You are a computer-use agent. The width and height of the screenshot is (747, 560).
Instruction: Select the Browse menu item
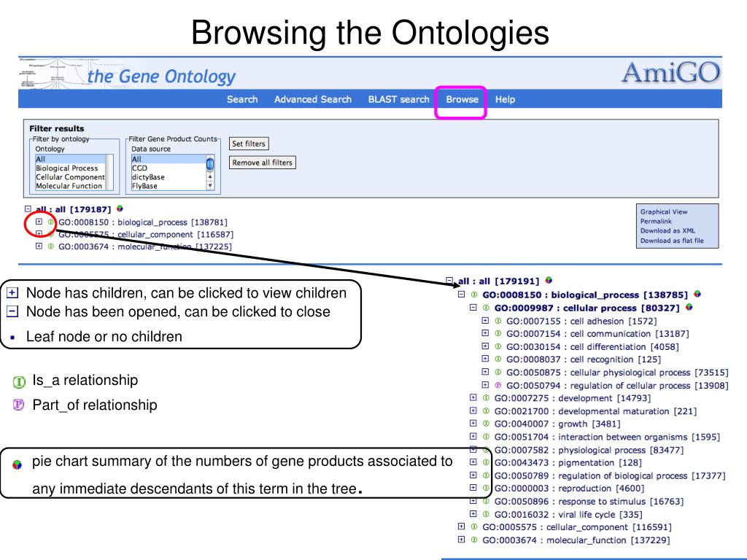pos(462,99)
